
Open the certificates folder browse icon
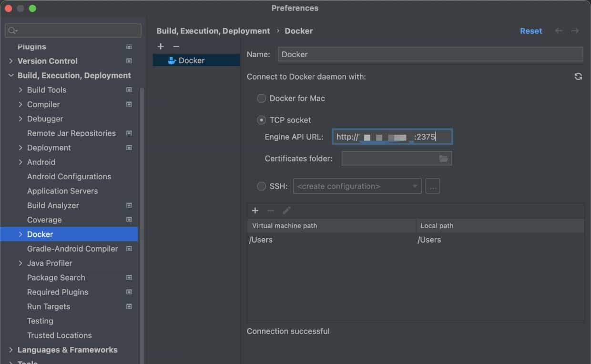tap(443, 159)
